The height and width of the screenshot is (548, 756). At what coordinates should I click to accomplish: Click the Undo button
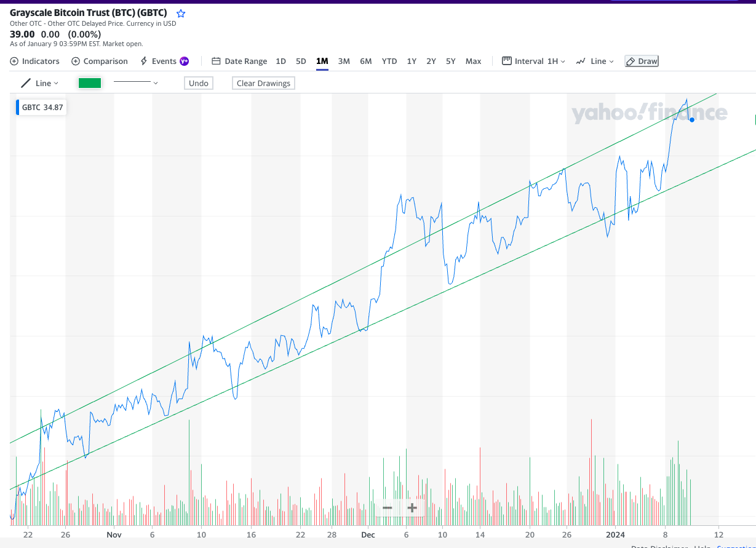pyautogui.click(x=199, y=83)
